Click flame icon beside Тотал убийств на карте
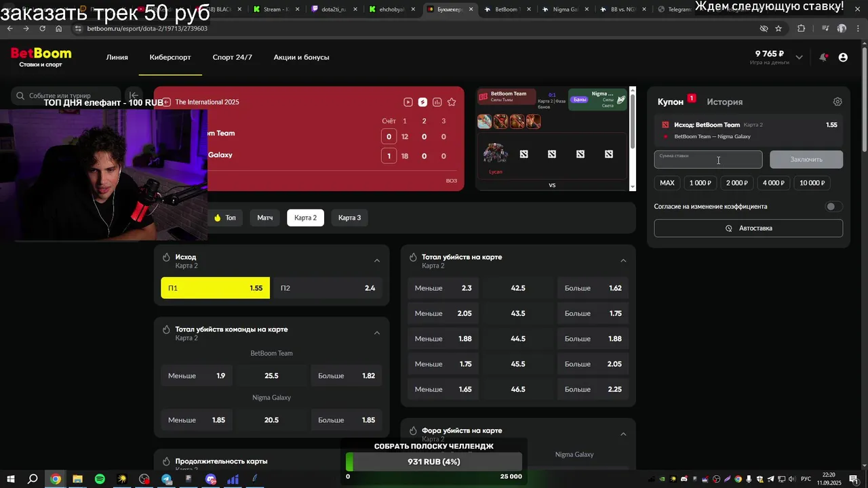 pos(413,258)
